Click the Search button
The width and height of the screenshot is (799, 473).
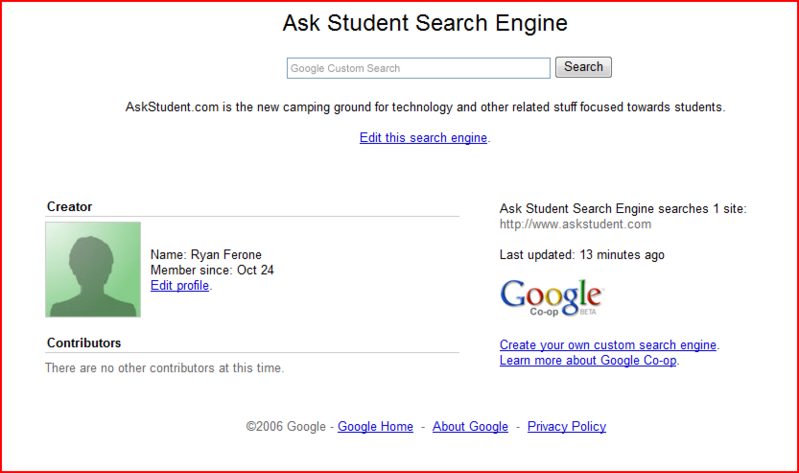coord(583,67)
